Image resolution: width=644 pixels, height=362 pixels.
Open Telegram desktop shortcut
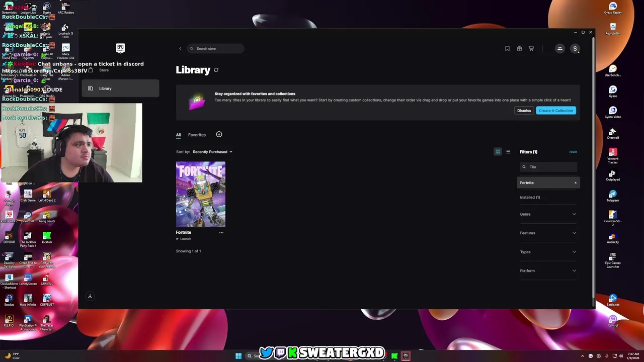tap(613, 196)
